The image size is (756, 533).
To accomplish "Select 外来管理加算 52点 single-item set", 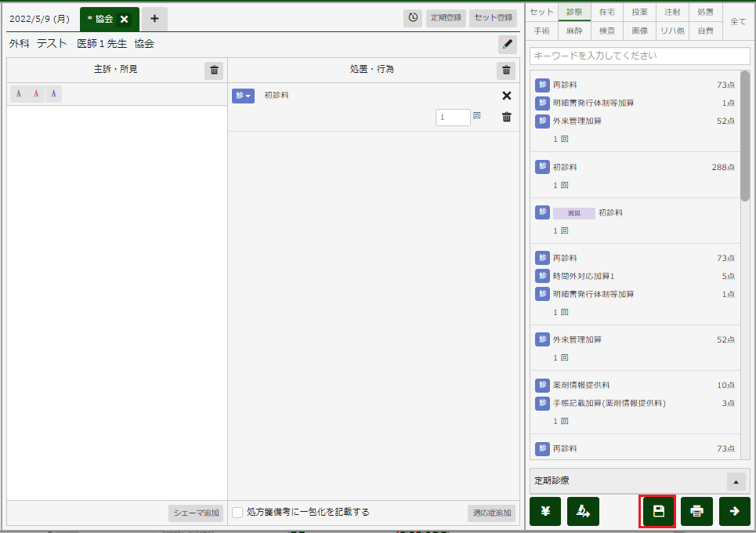I will (635, 348).
